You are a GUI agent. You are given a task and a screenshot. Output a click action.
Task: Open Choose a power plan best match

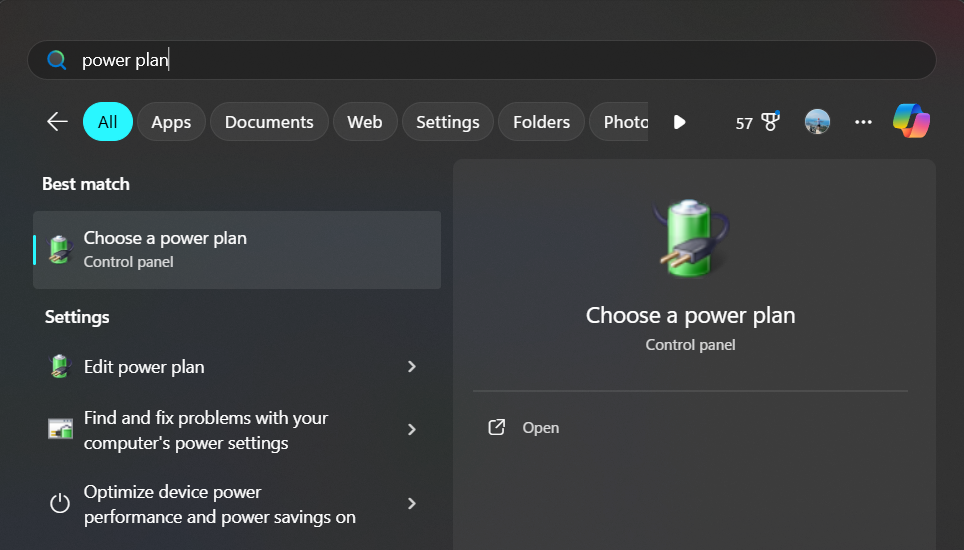click(x=237, y=249)
